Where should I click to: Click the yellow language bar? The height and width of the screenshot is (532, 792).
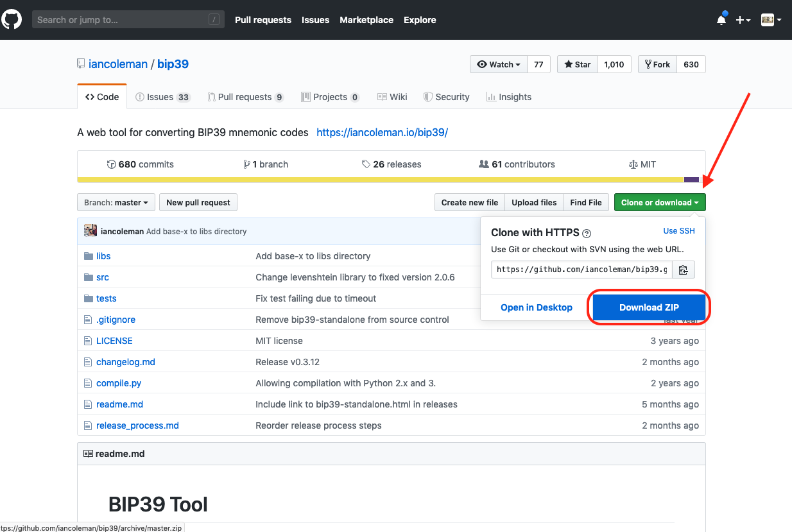(x=381, y=180)
